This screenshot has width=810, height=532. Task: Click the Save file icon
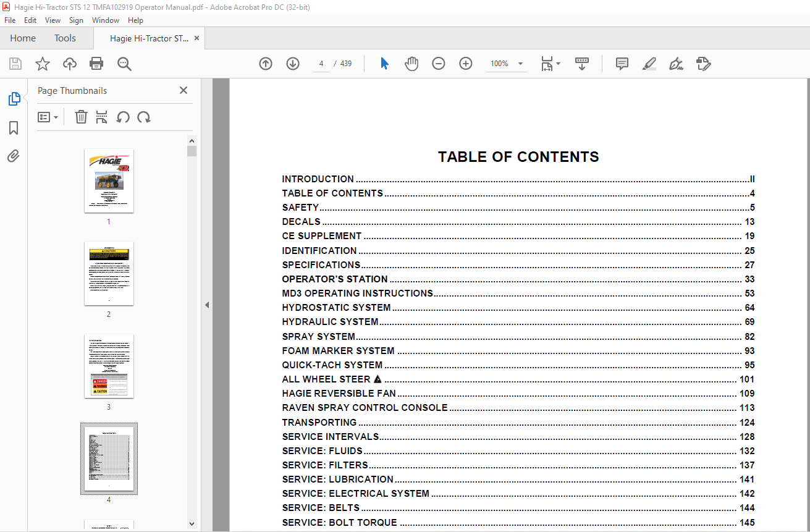[x=15, y=64]
